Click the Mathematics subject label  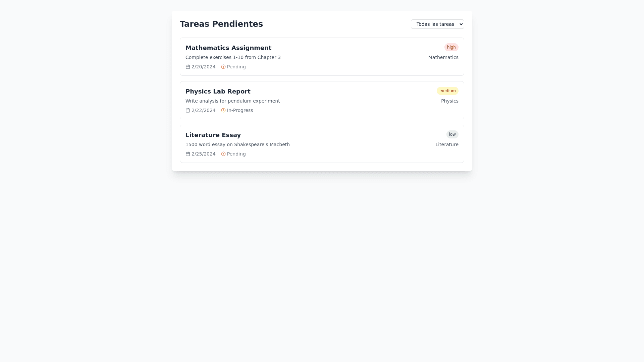point(443,57)
